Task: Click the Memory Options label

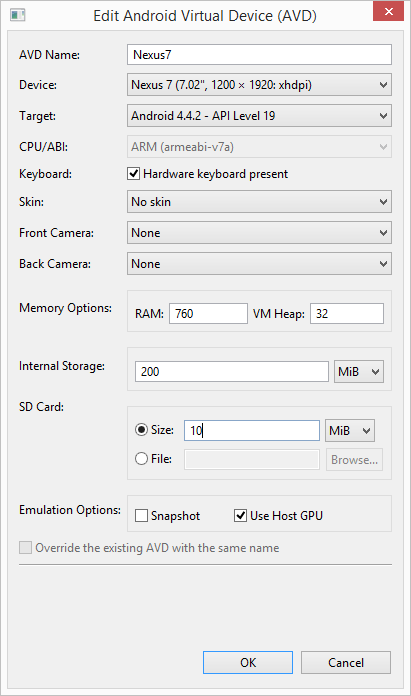Action: click(x=65, y=308)
